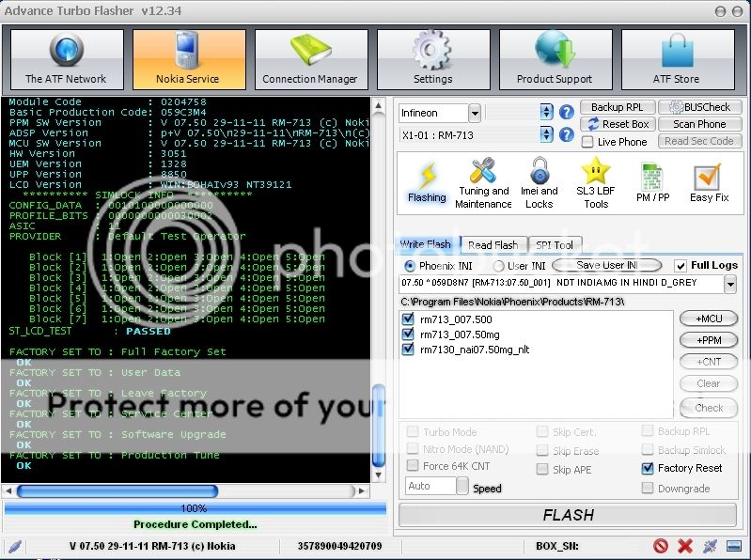Select the User INI radio button
Image resolution: width=751 pixels, height=560 pixels.
click(x=498, y=265)
